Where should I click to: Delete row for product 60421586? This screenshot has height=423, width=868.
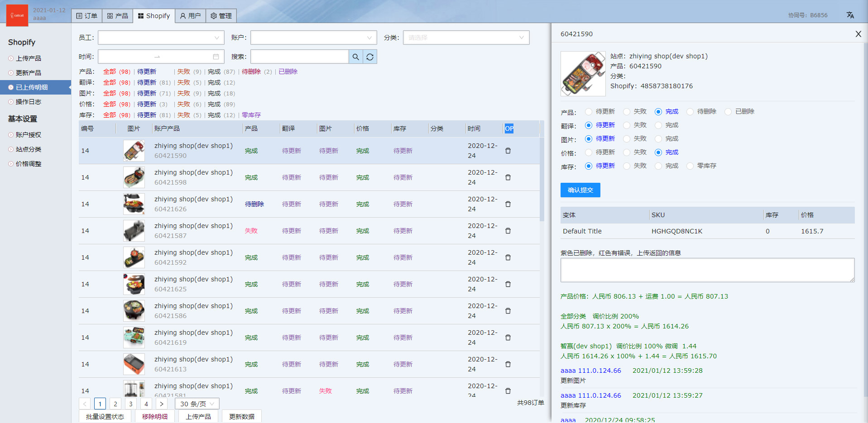[x=508, y=311]
